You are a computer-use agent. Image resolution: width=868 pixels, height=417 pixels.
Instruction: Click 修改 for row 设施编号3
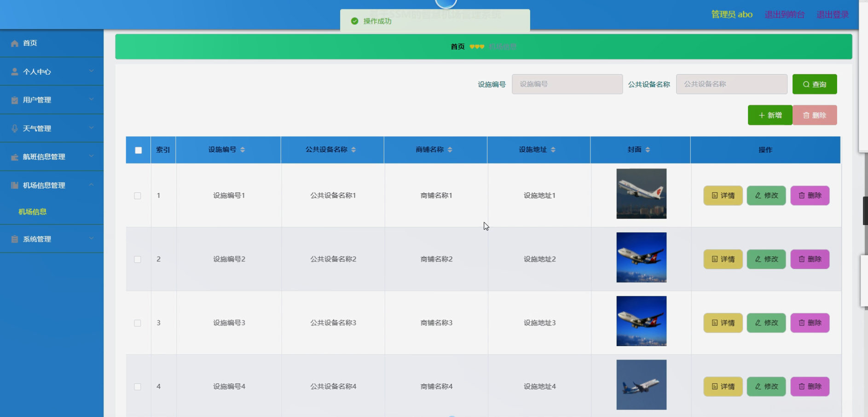(766, 323)
